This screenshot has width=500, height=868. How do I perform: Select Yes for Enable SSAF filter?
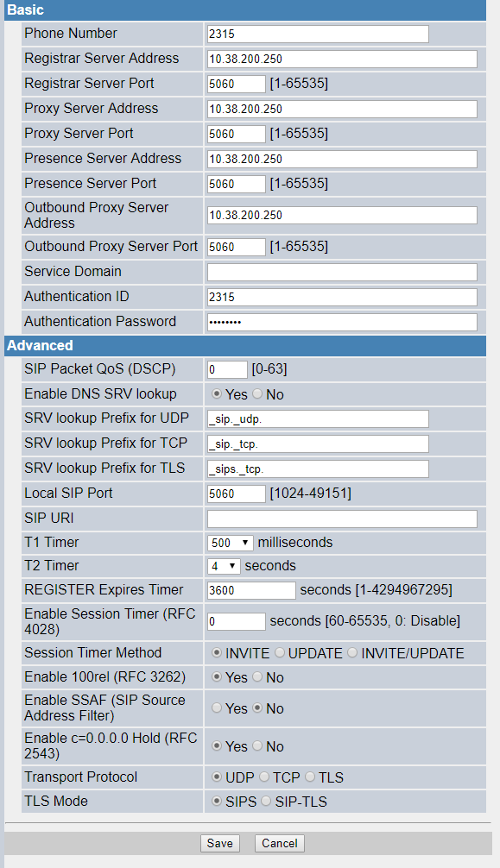[x=217, y=708]
